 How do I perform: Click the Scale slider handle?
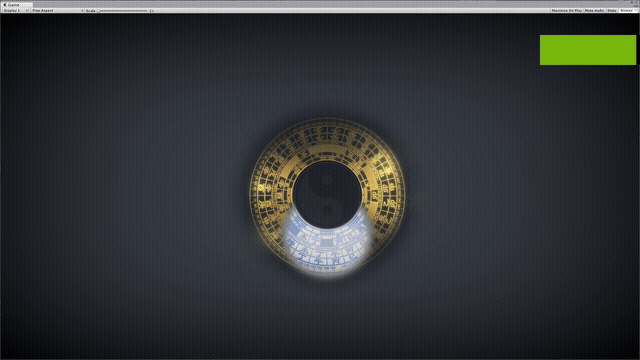click(x=99, y=11)
